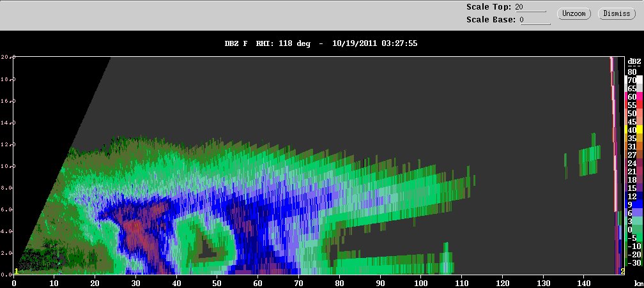Click the 60 dBZ magenta legend swatch
644x288 pixels.
point(633,97)
